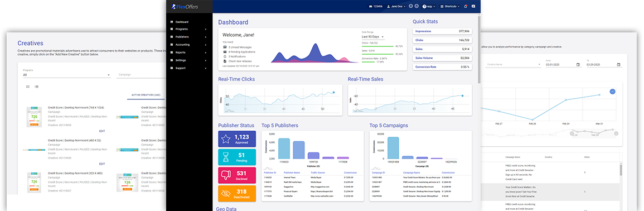Click the Clicks quick stat card

click(442, 40)
